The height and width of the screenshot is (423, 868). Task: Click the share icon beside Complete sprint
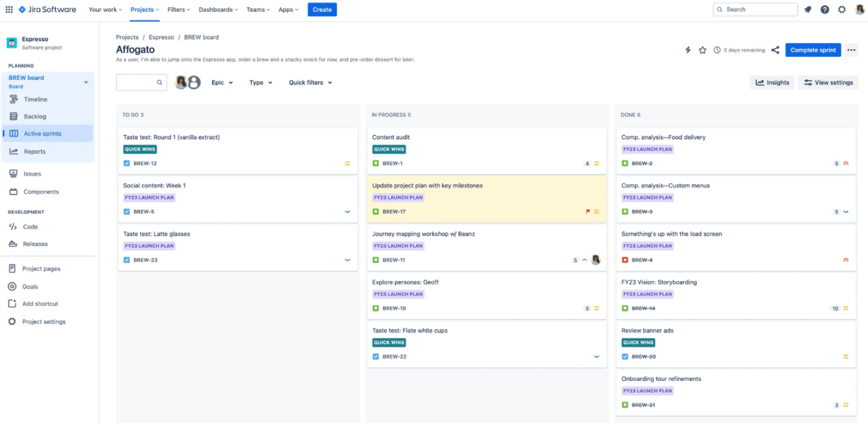pos(775,50)
